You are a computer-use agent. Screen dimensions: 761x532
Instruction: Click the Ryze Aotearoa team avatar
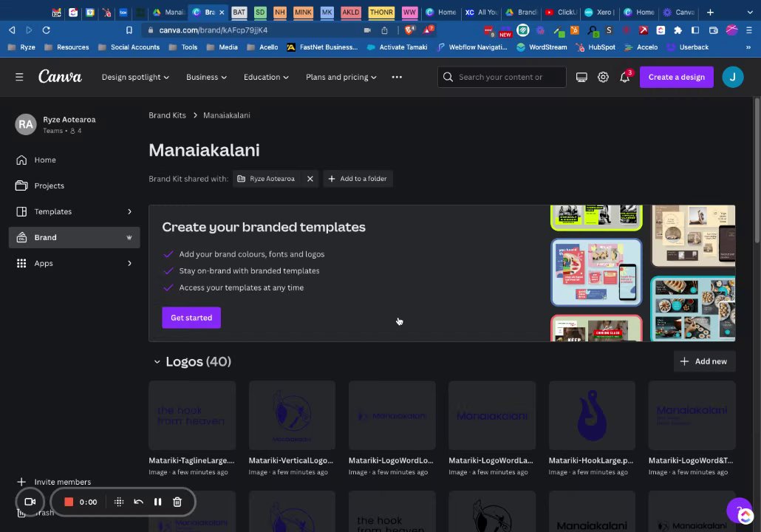pos(26,125)
